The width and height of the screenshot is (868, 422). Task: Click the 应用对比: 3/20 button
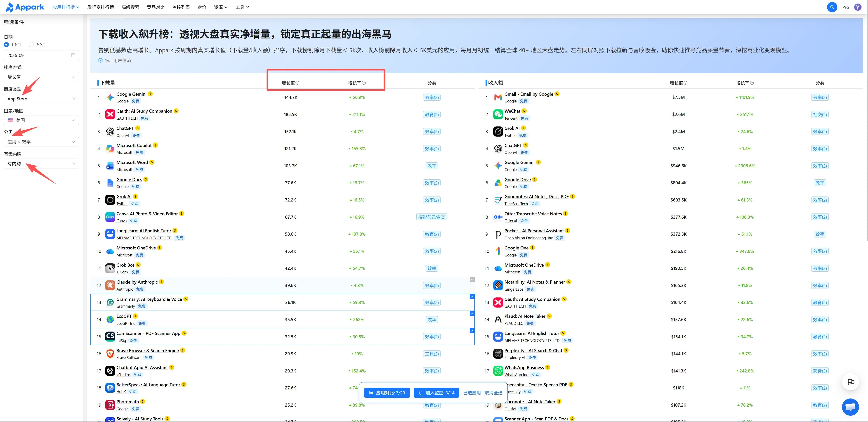[387, 393]
